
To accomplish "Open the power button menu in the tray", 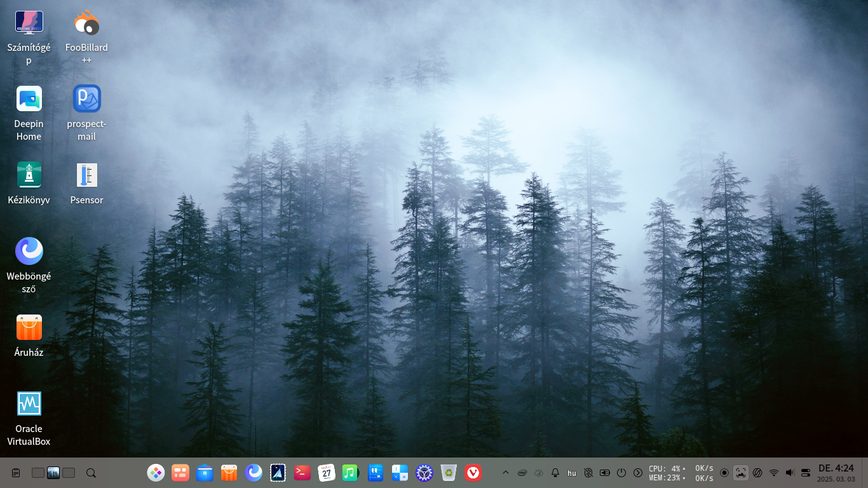I will [621, 473].
